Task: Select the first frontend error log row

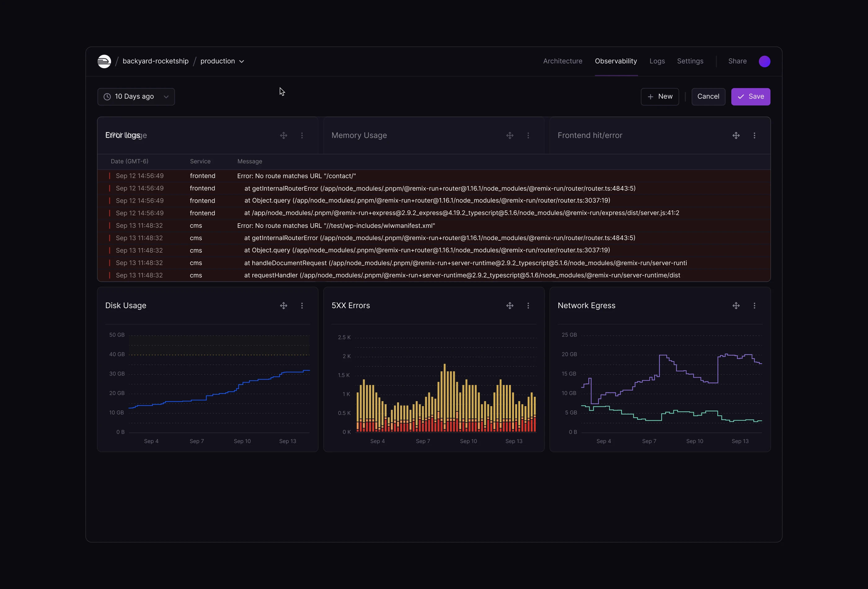Action: 296,176
